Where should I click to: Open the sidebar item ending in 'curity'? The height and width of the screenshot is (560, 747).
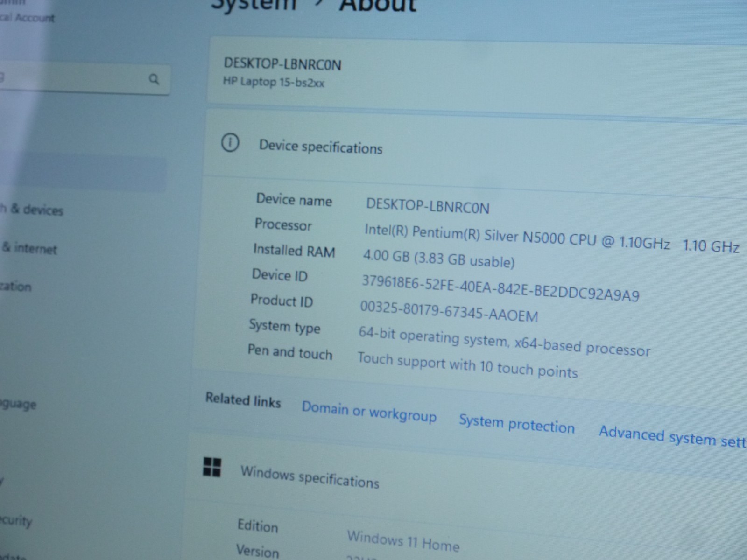pyautogui.click(x=16, y=520)
